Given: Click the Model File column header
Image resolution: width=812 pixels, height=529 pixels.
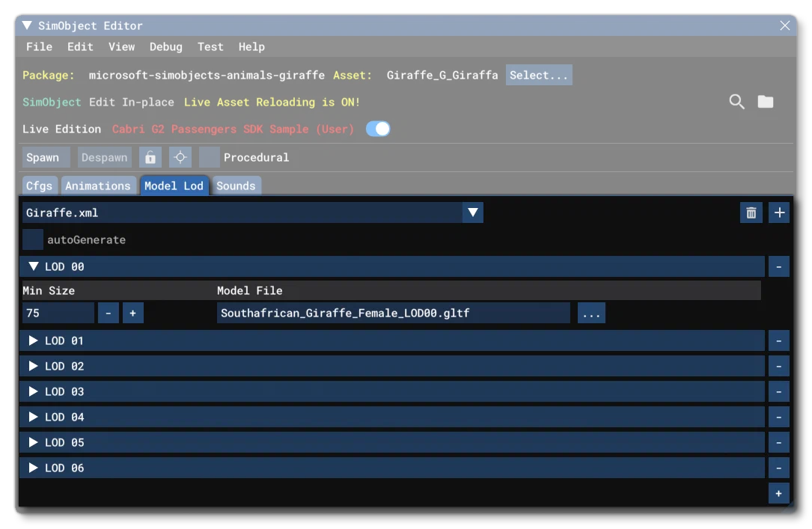Looking at the screenshot, I should tap(250, 291).
